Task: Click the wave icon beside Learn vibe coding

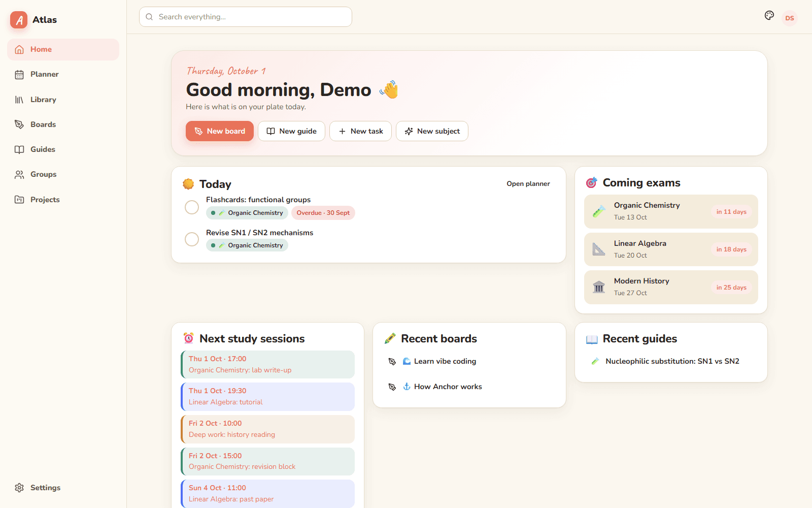Action: coord(407,361)
